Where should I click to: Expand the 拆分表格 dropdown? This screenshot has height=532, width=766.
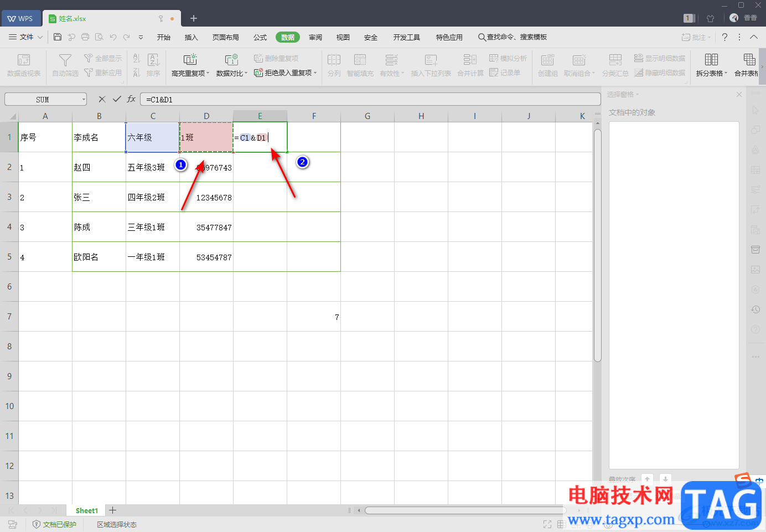pyautogui.click(x=726, y=73)
